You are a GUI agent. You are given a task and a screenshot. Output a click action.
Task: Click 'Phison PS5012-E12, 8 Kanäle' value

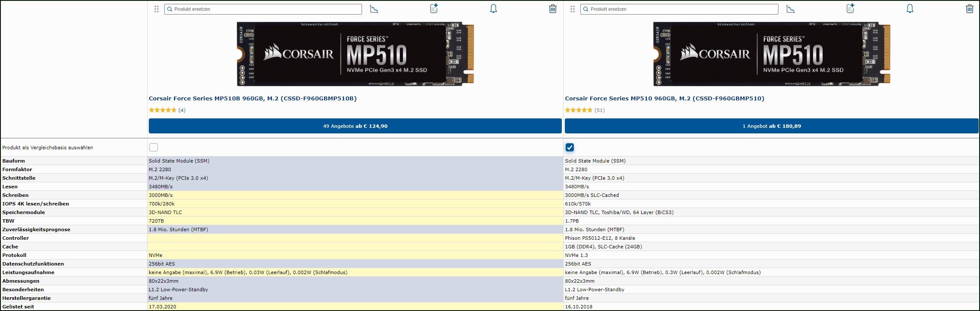[x=600, y=238]
